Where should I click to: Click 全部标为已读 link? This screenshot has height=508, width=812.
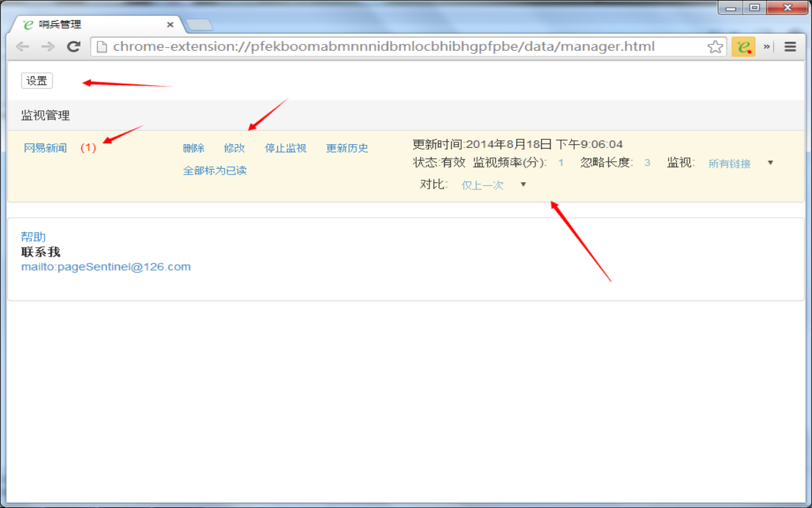214,170
